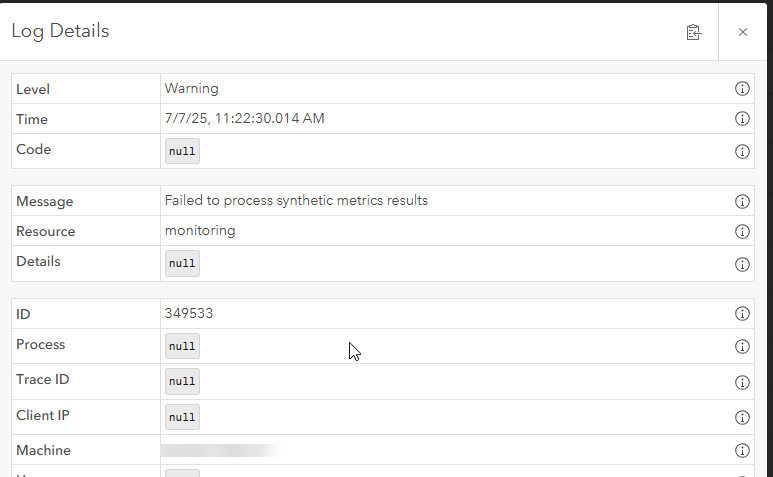Show info for the Time row
Screen dimensions: 773x477
(742, 119)
